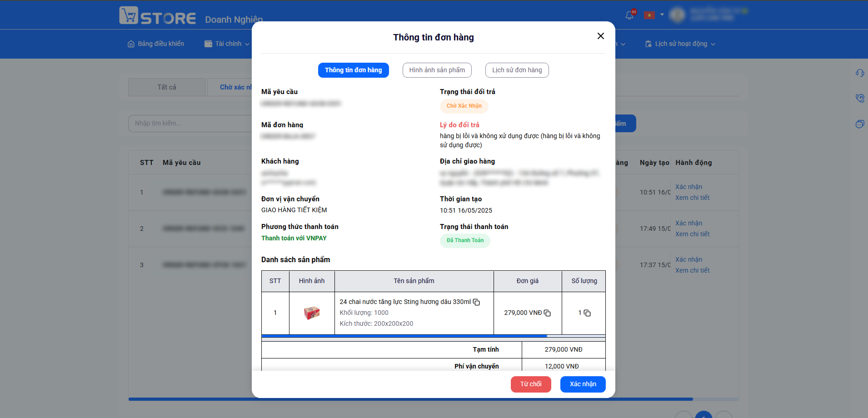Expand the Vietnam flag language dropdown

point(654,15)
